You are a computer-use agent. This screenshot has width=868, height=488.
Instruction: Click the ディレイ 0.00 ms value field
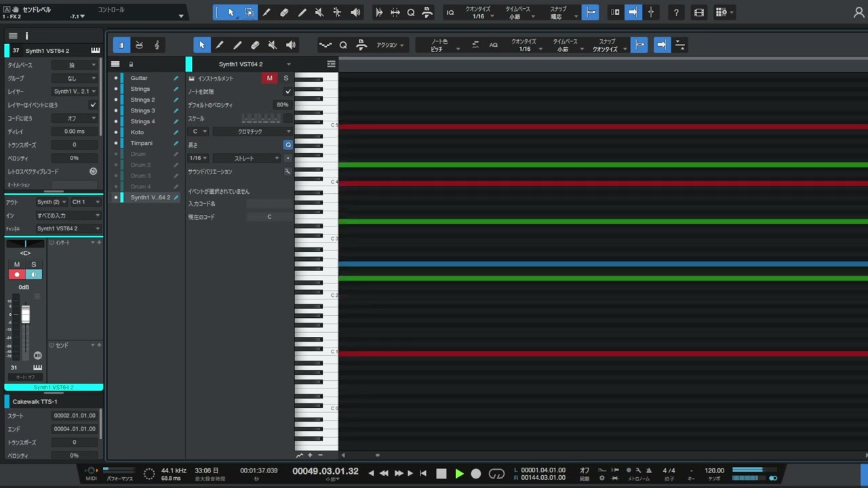75,131
